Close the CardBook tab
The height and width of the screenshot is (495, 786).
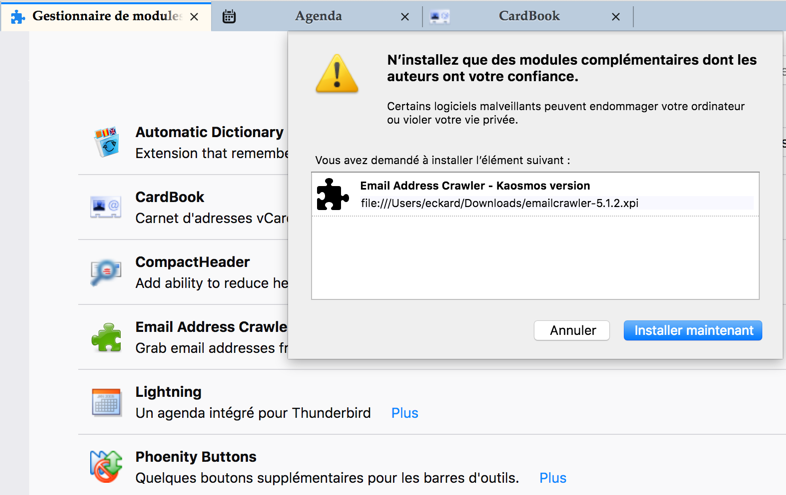tap(616, 17)
